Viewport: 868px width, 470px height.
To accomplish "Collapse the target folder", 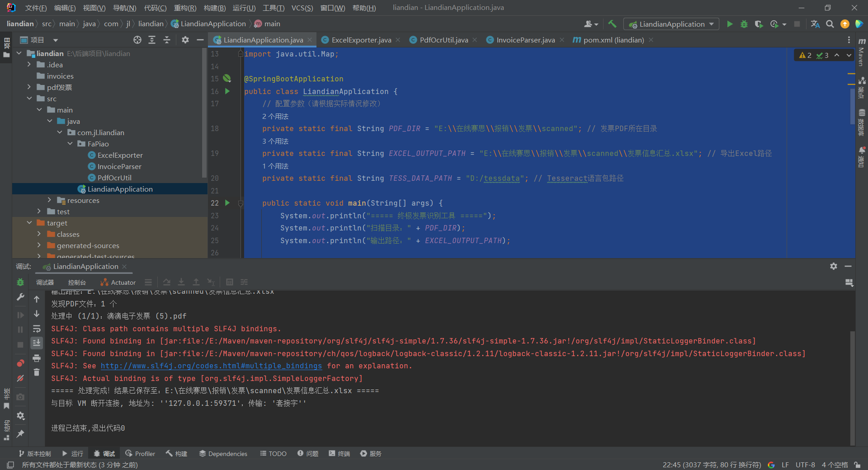I will pyautogui.click(x=29, y=223).
